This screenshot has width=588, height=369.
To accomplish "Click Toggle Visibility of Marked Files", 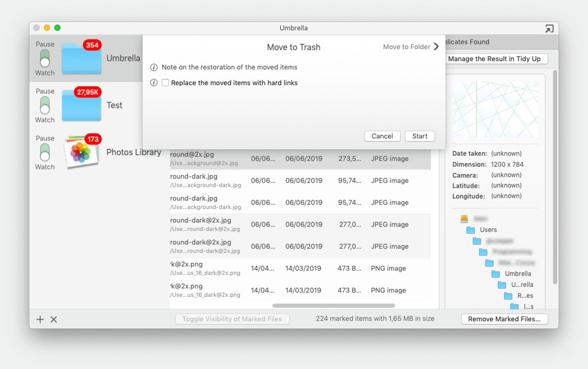I will [x=232, y=319].
